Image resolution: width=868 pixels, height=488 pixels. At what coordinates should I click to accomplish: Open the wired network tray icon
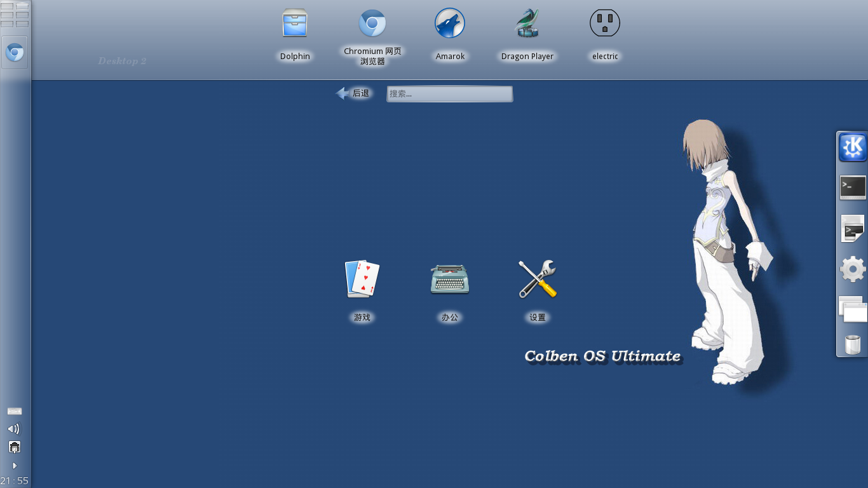(15, 447)
